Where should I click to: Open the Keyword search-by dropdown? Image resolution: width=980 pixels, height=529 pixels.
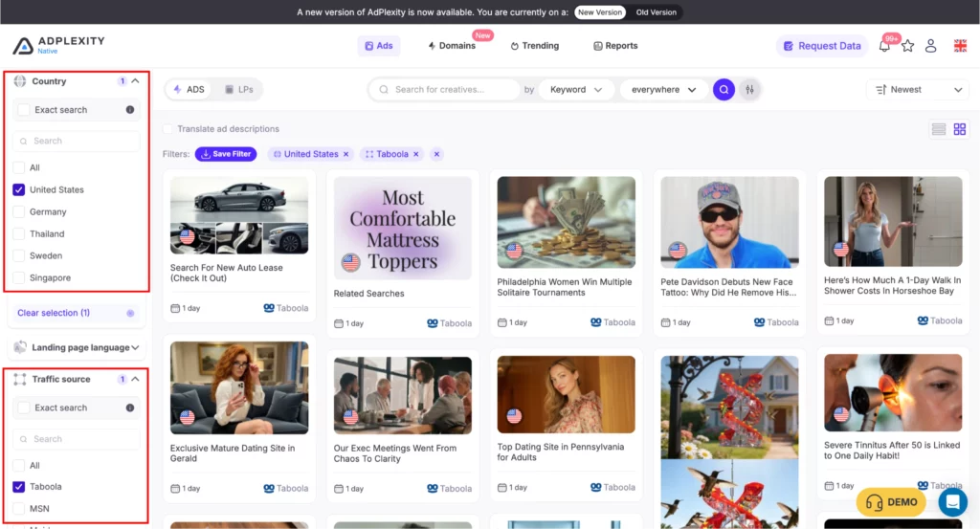point(575,89)
